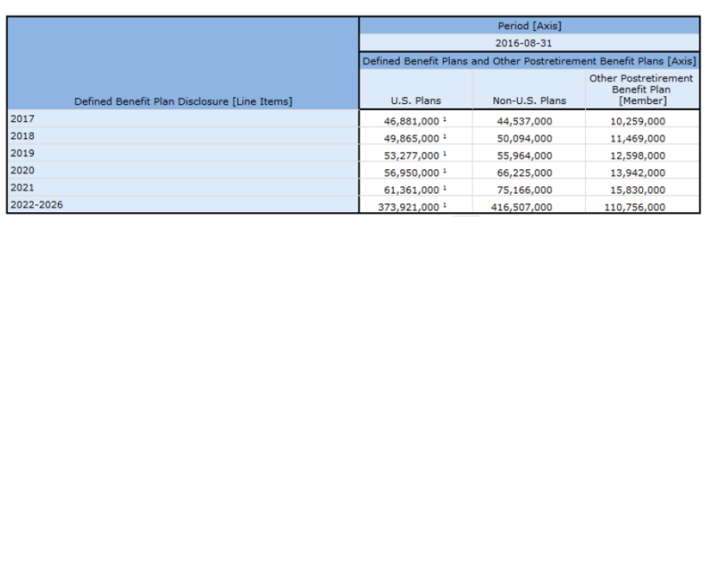
Task: Click the value 55,964,000
Action: point(524,156)
